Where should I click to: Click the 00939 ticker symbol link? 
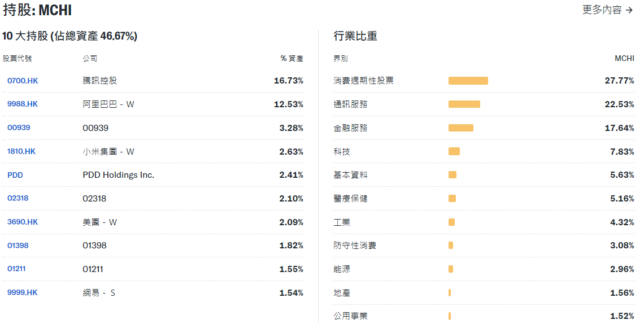pyautogui.click(x=19, y=128)
